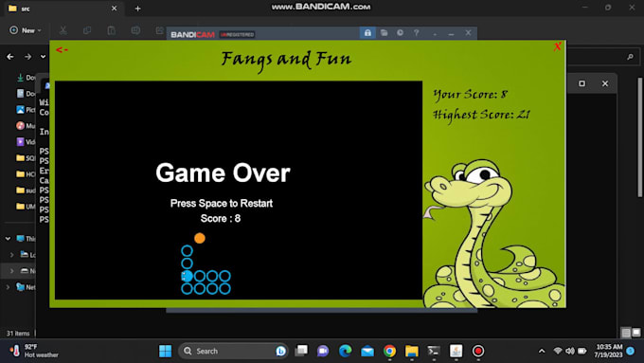The width and height of the screenshot is (644, 363).
Task: Open the New dropdown in File Explorer
Action: (26, 30)
